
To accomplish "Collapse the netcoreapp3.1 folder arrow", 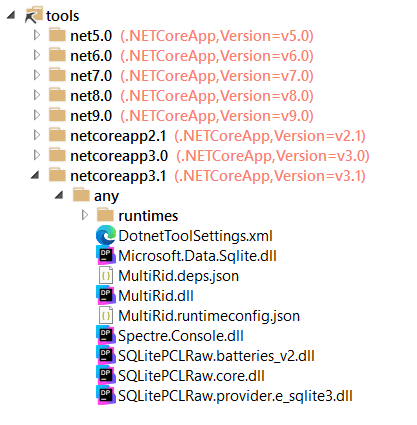I will coord(35,175).
